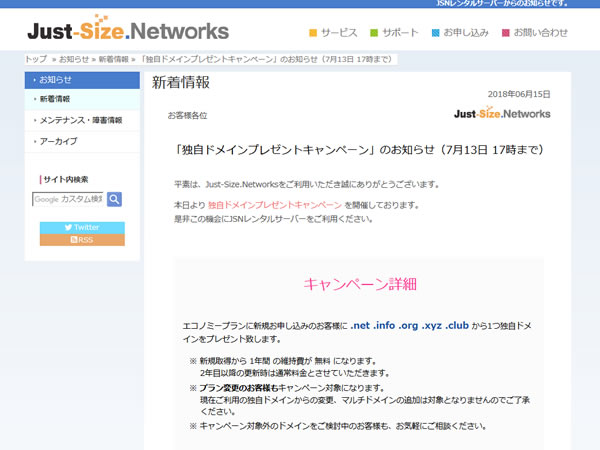Click the ブラン変更のお客様も bold note
The image size is (600, 450).
click(239, 388)
